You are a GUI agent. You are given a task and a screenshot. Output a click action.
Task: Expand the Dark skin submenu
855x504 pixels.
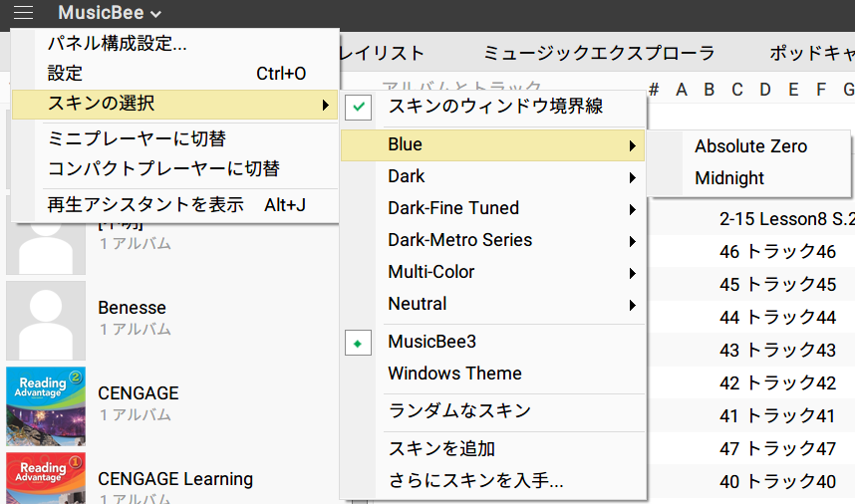click(x=493, y=176)
